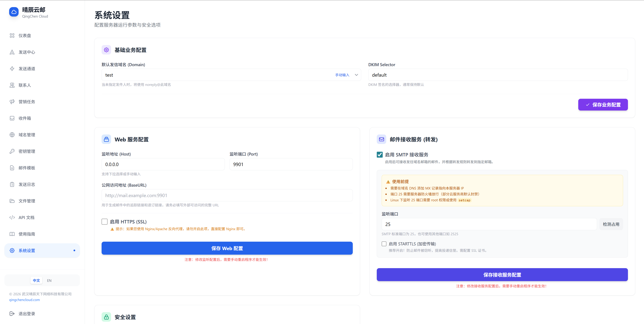Open the inbox (收件箱) menu item

(x=25, y=118)
